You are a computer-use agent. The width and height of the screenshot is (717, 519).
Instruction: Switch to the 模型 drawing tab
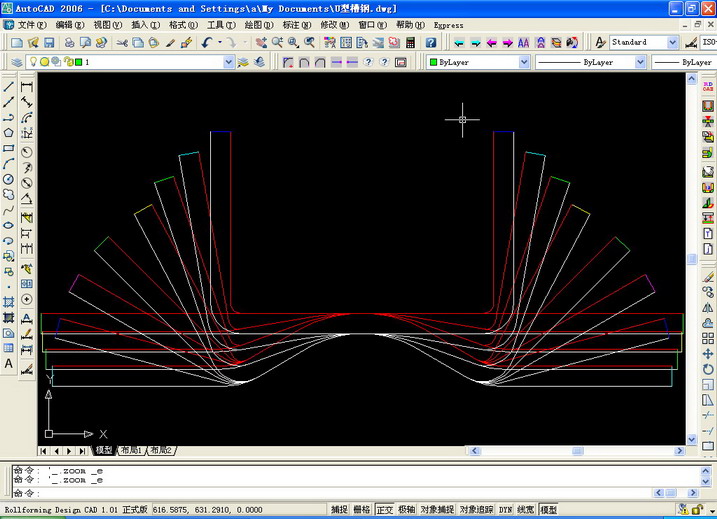pyautogui.click(x=104, y=450)
